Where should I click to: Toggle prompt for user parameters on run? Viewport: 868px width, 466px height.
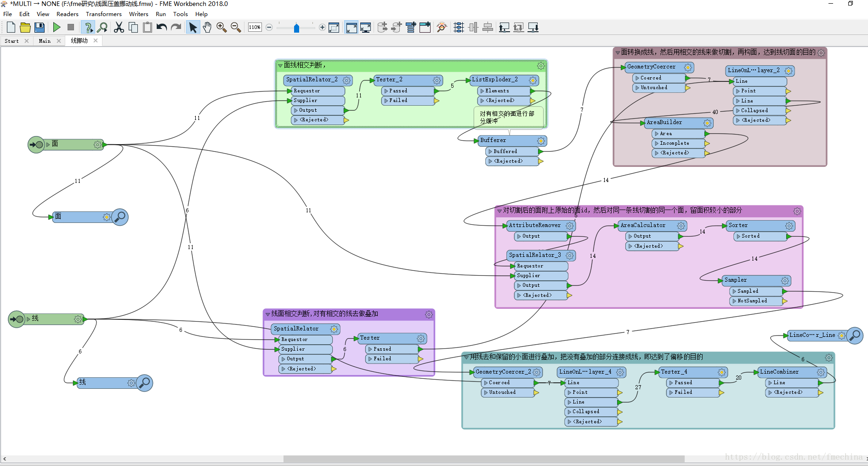(x=88, y=28)
